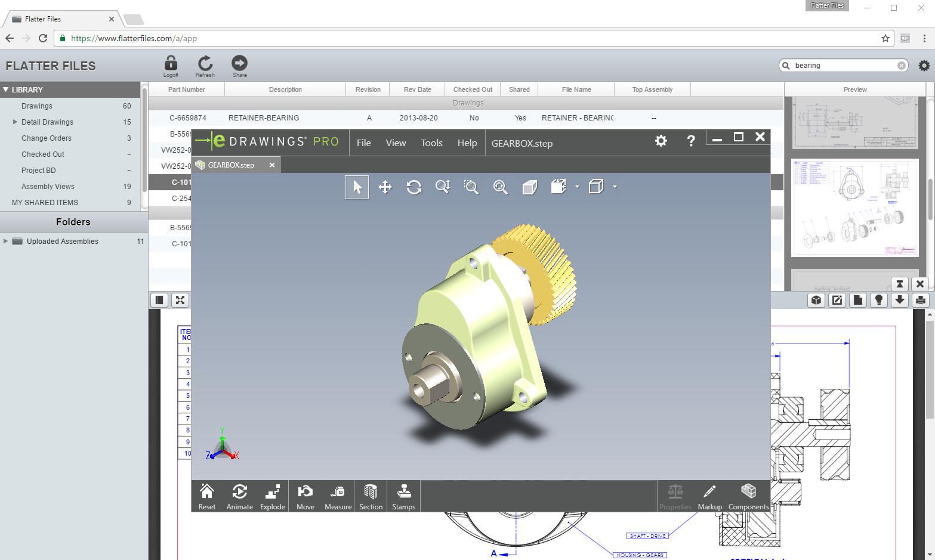This screenshot has width=935, height=560.
Task: Clear the bearing search text
Action: coord(902,66)
